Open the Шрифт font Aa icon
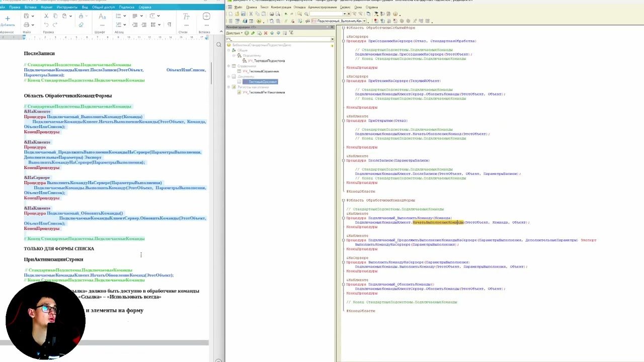Viewport: 644px width, 362px height. pos(102,17)
